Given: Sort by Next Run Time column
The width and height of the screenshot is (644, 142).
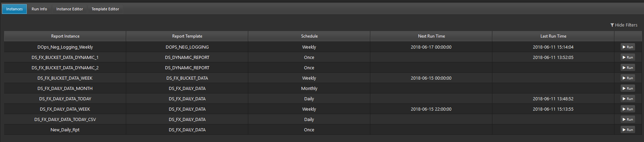Looking at the screenshot, I should 431,36.
